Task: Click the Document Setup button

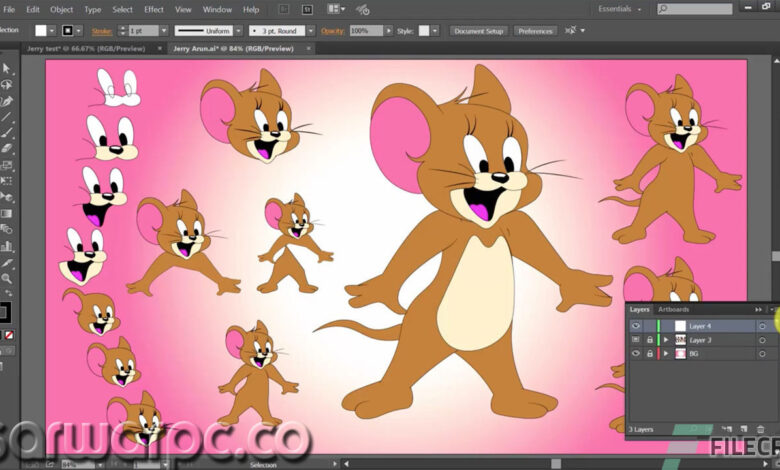Action: (x=479, y=31)
